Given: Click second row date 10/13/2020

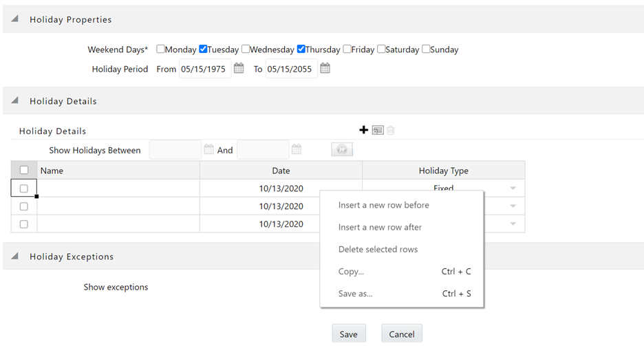Looking at the screenshot, I should pos(281,206).
